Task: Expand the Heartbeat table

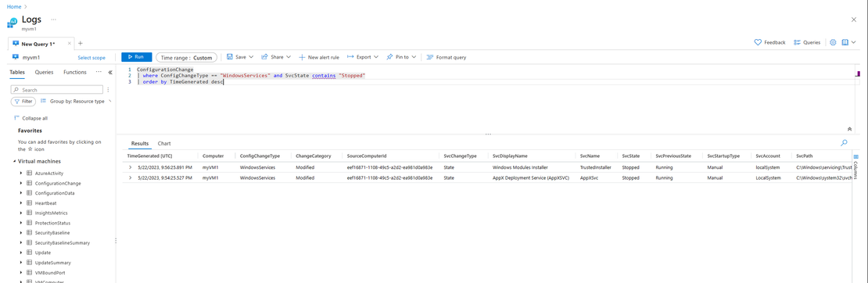Action: pyautogui.click(x=21, y=202)
